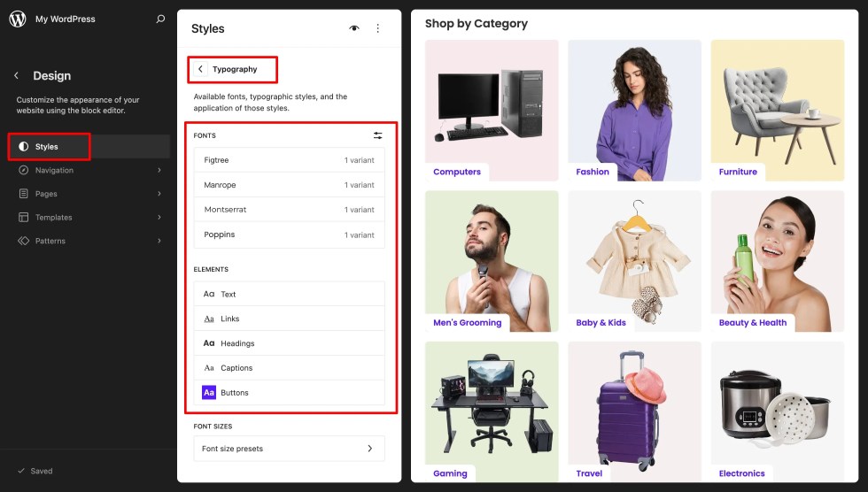Select the woman in purple shirt image
Image resolution: width=868 pixels, height=492 pixels.
coord(634,111)
